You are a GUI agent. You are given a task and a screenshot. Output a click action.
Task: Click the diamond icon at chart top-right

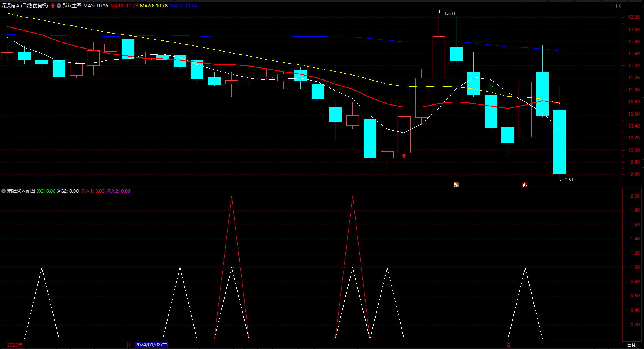tap(611, 6)
